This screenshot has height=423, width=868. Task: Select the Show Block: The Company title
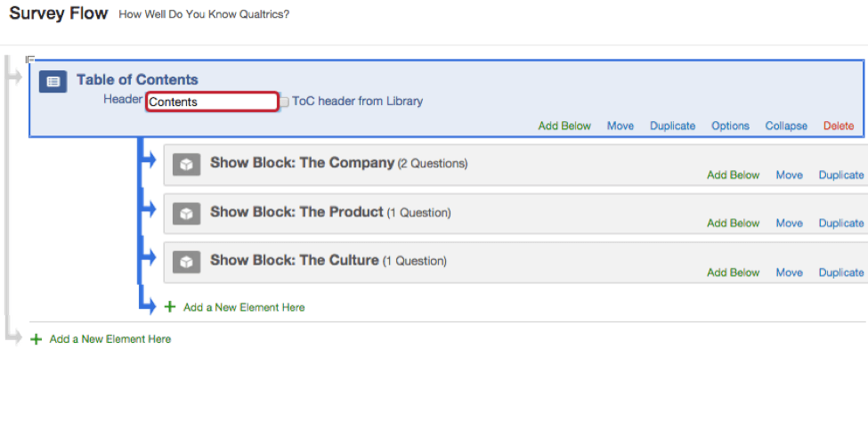[302, 163]
